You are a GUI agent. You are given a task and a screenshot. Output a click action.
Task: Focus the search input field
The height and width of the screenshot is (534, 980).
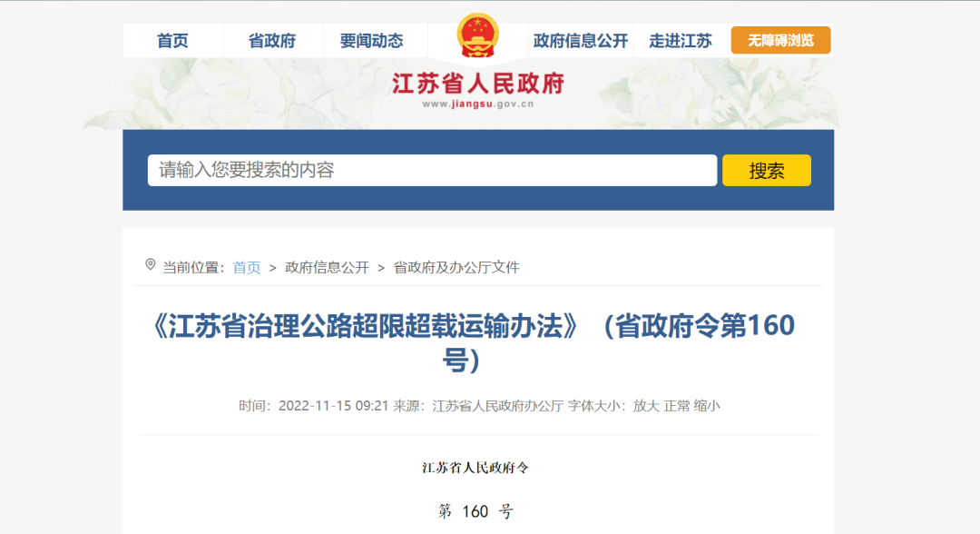point(433,170)
